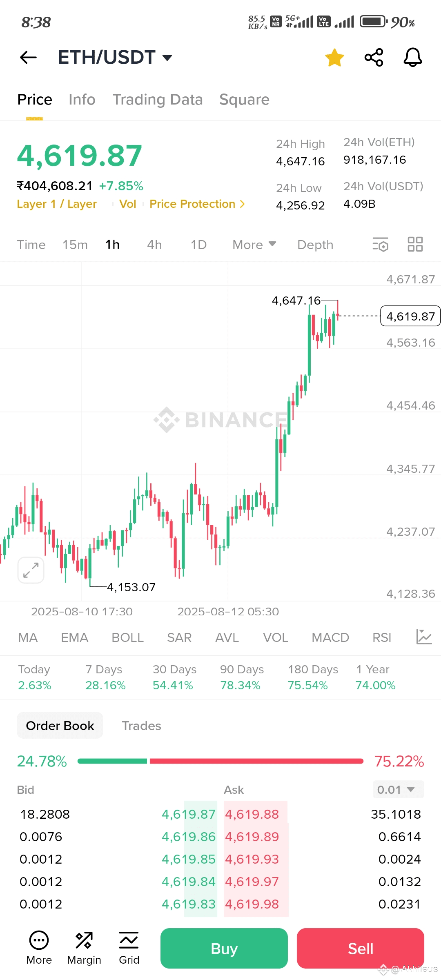Open chart settings icon beside Depth
The image size is (441, 980).
coord(380,245)
